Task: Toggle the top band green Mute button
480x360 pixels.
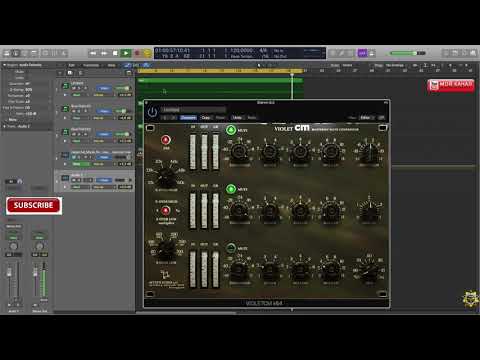Action: (x=231, y=130)
